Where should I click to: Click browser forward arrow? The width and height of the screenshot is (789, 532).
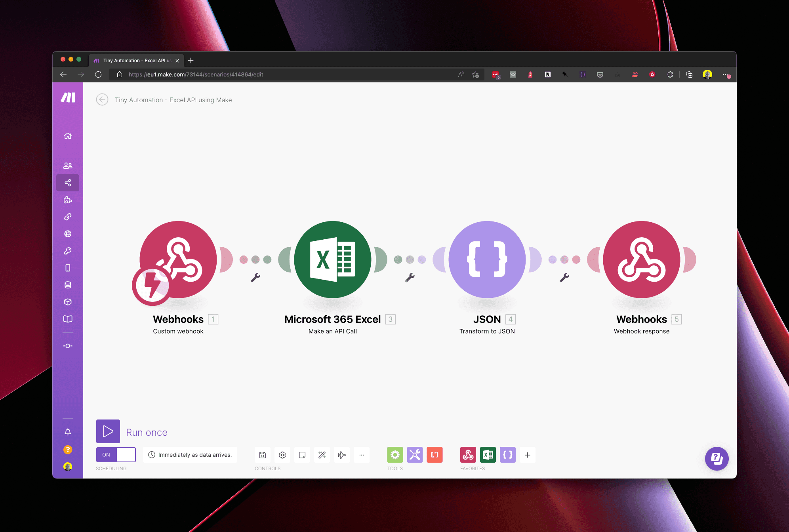click(81, 74)
